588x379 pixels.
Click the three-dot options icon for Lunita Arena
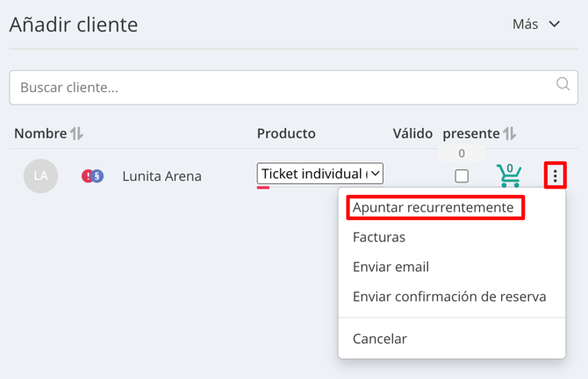[x=555, y=175]
